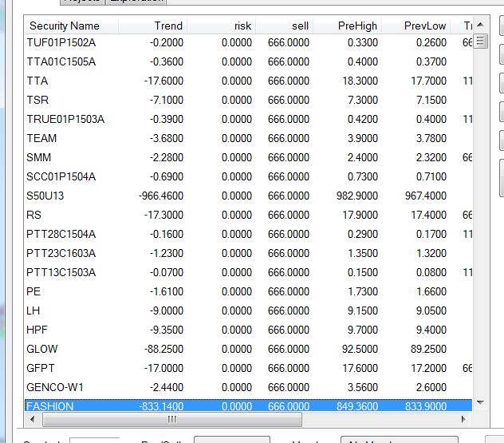The height and width of the screenshot is (443, 504).
Task: Click PreHigh value 18.3000 for TTA
Action: click(360, 81)
